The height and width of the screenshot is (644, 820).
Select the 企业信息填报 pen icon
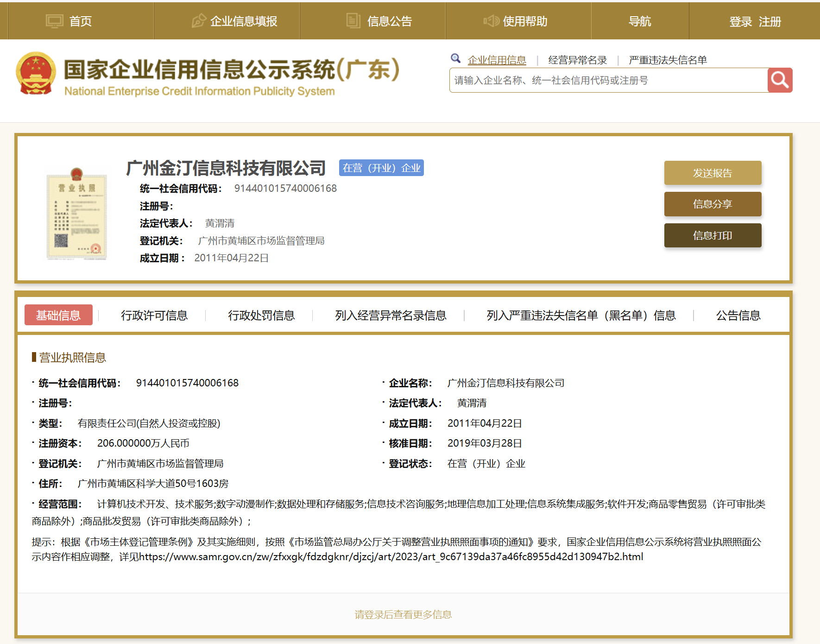coord(198,20)
